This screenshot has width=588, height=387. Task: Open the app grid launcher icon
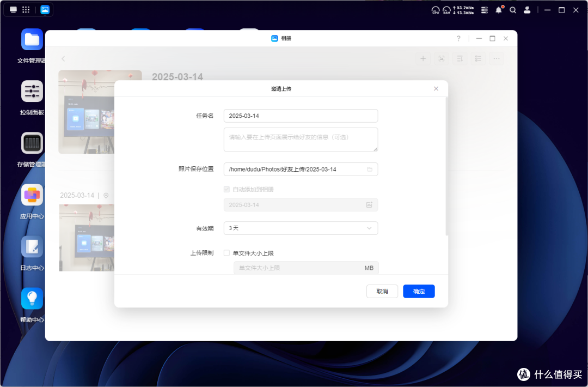click(x=26, y=10)
